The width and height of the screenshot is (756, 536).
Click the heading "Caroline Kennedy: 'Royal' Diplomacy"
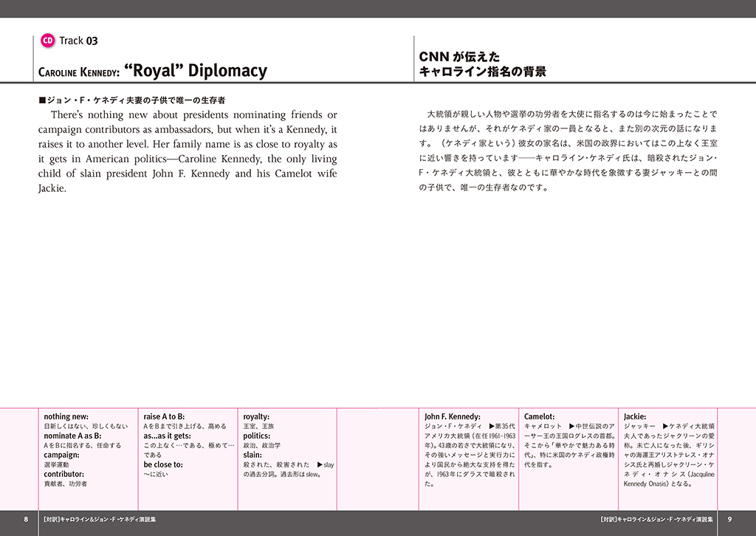(x=152, y=71)
